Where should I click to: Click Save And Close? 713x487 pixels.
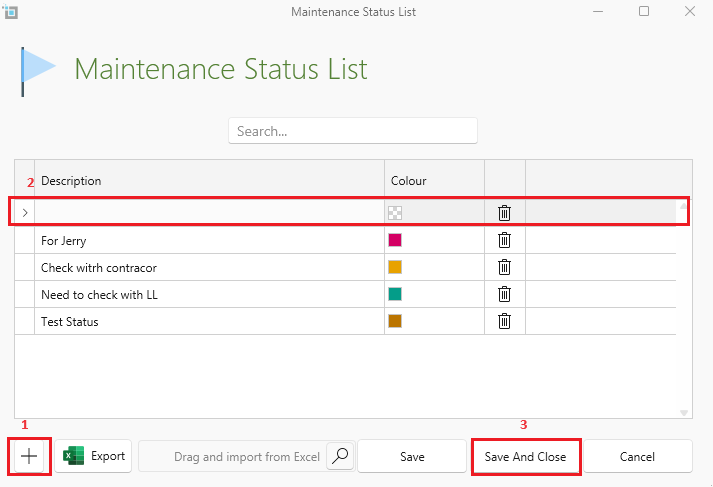(525, 456)
